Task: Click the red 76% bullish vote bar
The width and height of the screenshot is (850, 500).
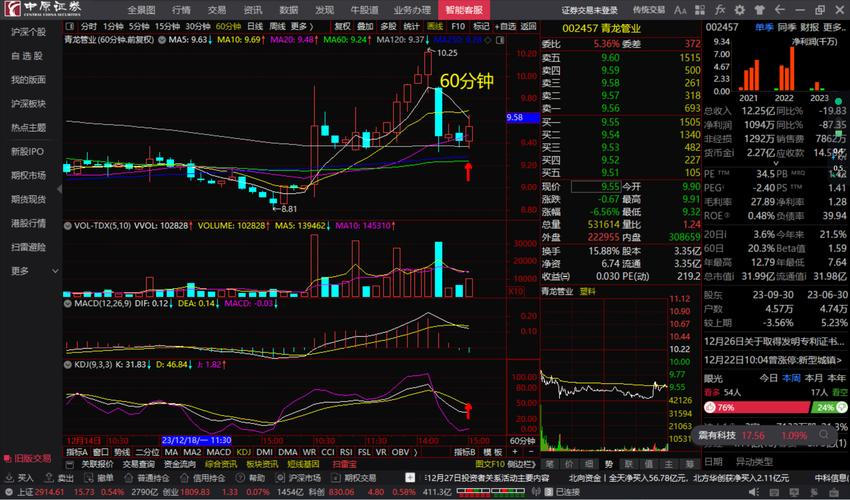Action: [x=756, y=407]
